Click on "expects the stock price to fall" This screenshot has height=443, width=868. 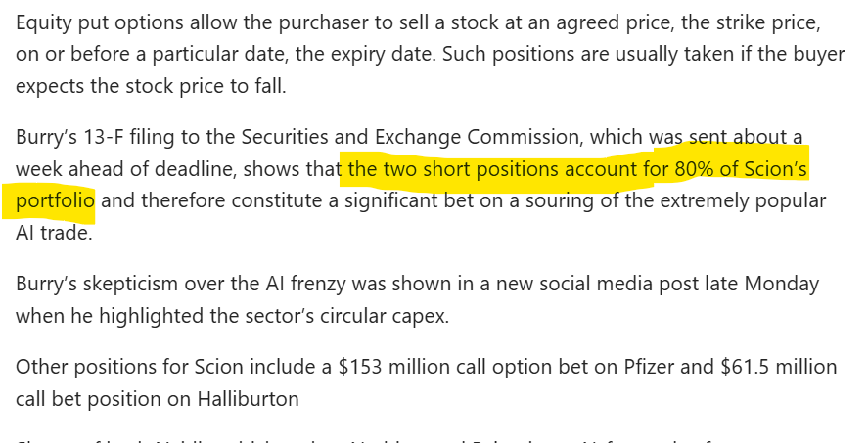[150, 86]
